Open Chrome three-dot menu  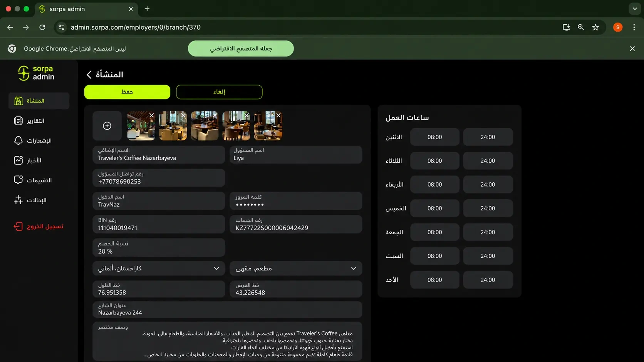pyautogui.click(x=634, y=27)
